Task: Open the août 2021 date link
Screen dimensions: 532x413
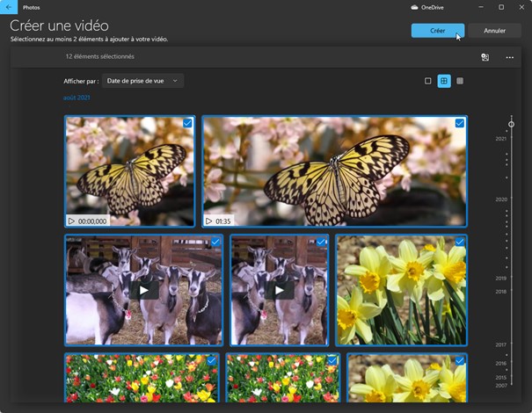Action: [77, 98]
